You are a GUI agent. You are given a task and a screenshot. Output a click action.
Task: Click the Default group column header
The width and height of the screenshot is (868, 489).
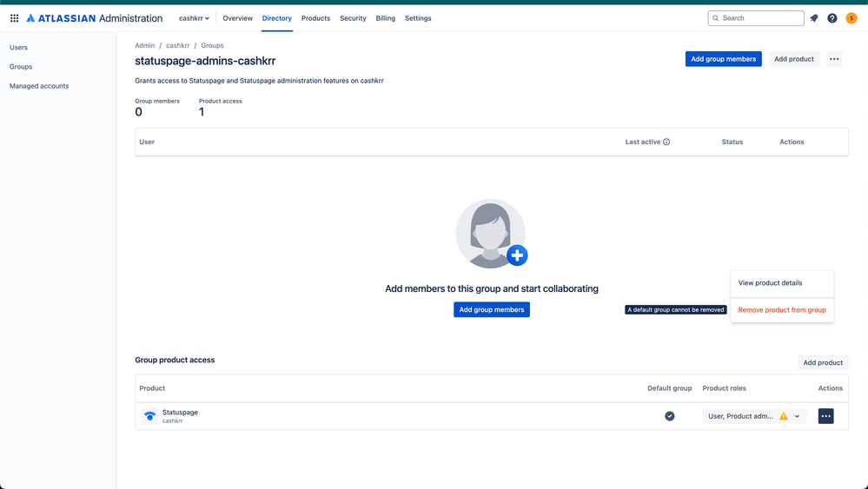[670, 388]
